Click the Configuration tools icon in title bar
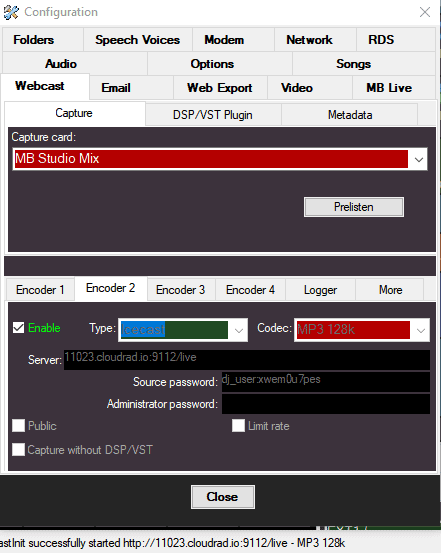 click(11, 12)
